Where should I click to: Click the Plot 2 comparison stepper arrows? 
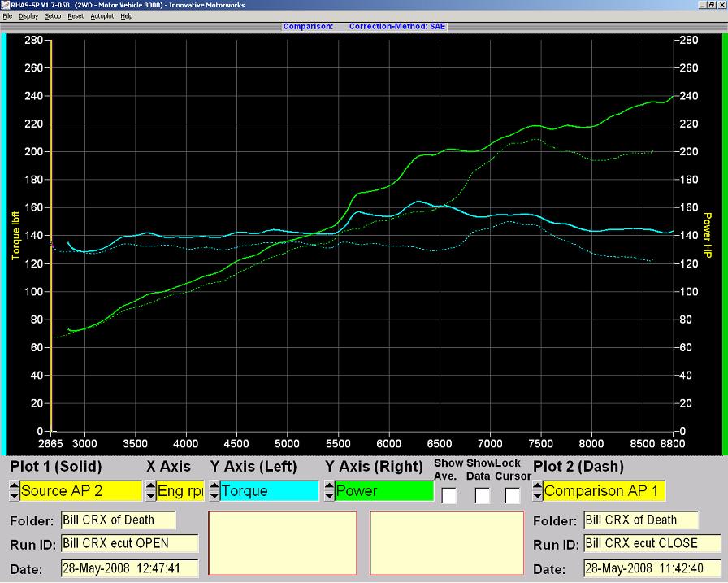[537, 491]
